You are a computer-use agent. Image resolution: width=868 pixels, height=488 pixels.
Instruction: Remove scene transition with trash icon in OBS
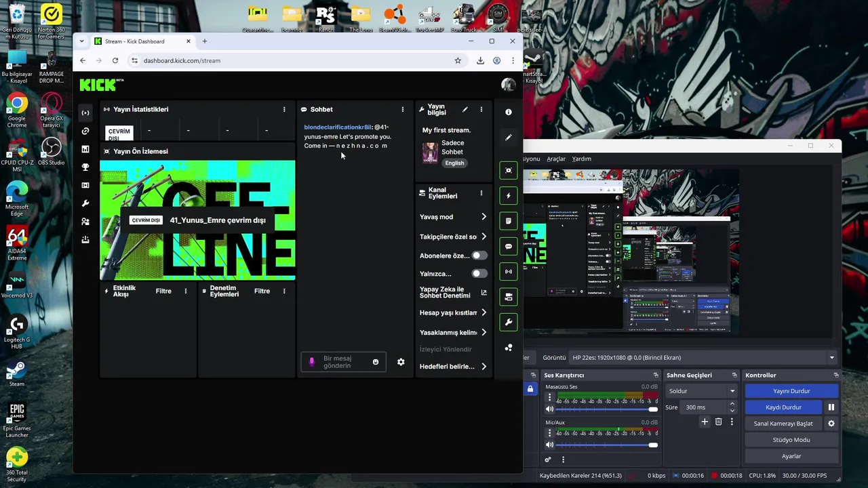[719, 422]
